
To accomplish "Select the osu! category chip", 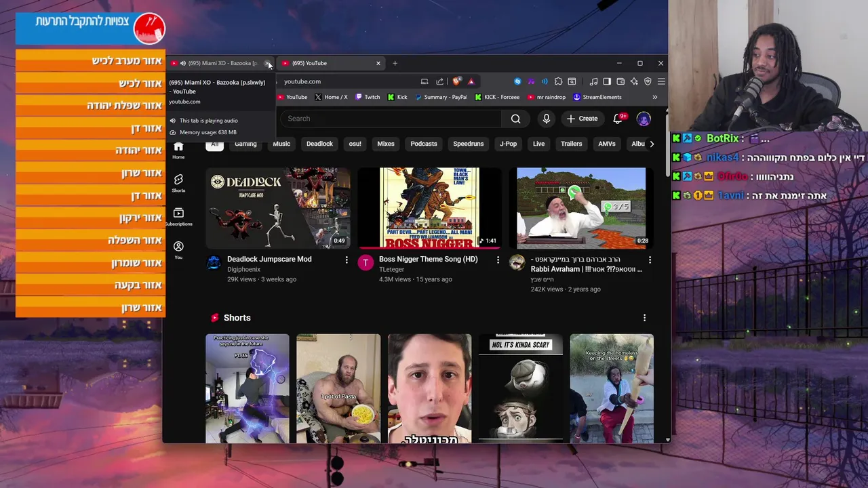I will click(x=355, y=144).
